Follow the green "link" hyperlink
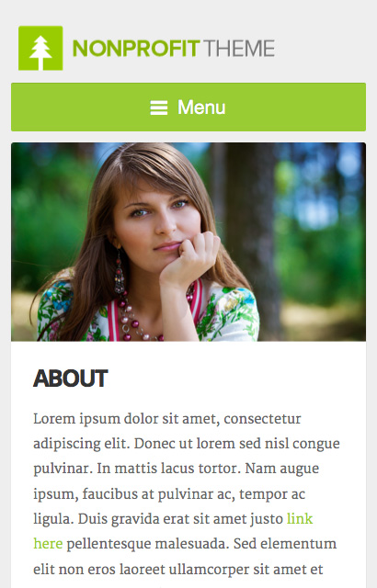The height and width of the screenshot is (588, 377). [x=300, y=518]
